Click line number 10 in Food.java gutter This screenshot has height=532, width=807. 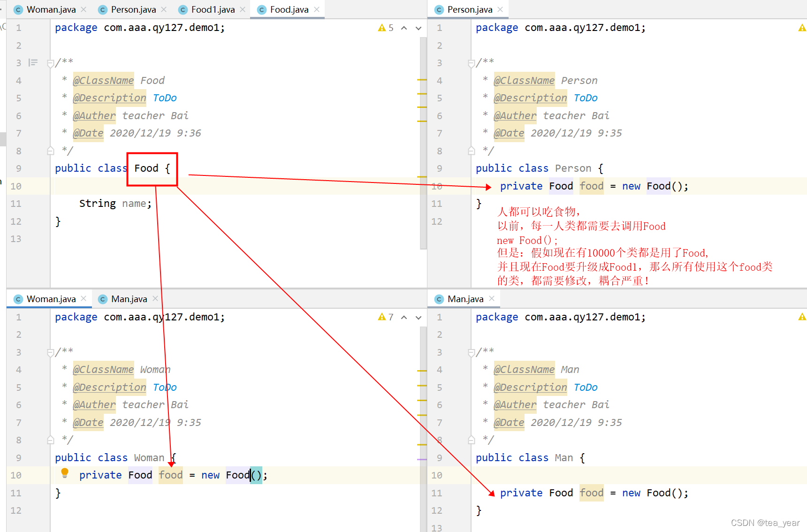click(x=16, y=186)
